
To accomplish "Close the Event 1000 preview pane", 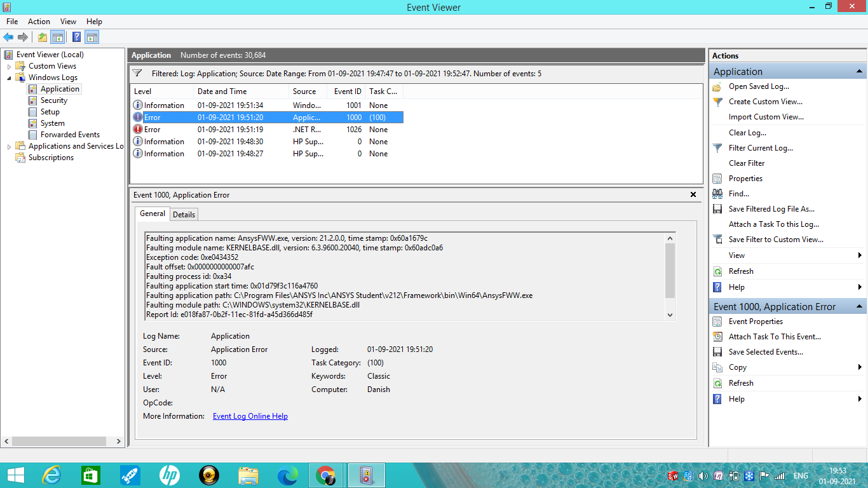I will pos(693,194).
